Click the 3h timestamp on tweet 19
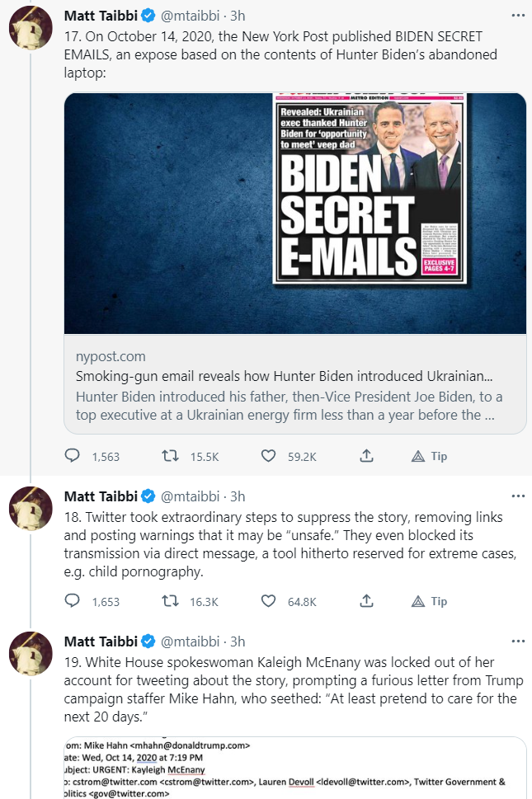 pyautogui.click(x=238, y=642)
